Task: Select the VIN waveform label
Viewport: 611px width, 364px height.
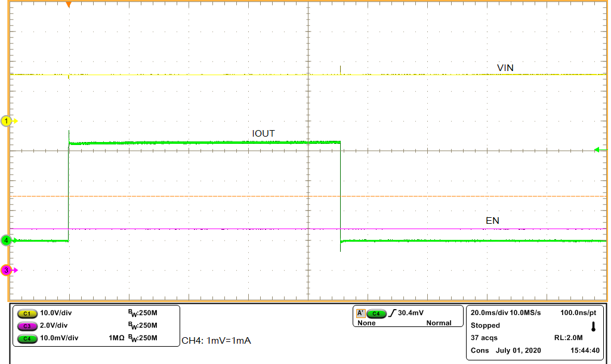Action: (505, 67)
